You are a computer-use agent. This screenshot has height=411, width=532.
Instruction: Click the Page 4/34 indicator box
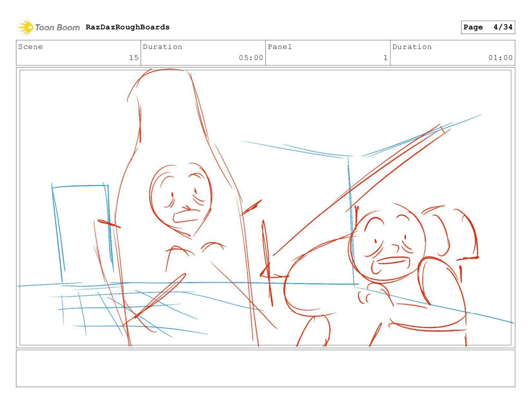pyautogui.click(x=488, y=27)
